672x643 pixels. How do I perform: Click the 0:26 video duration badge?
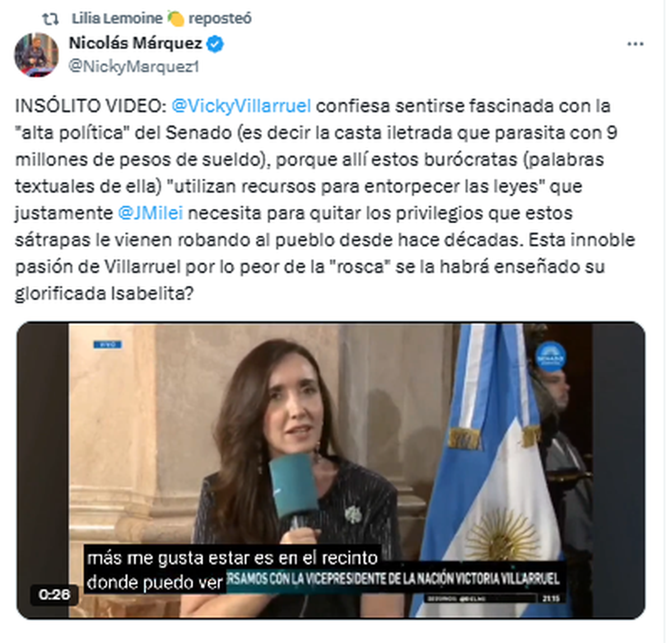point(54,594)
